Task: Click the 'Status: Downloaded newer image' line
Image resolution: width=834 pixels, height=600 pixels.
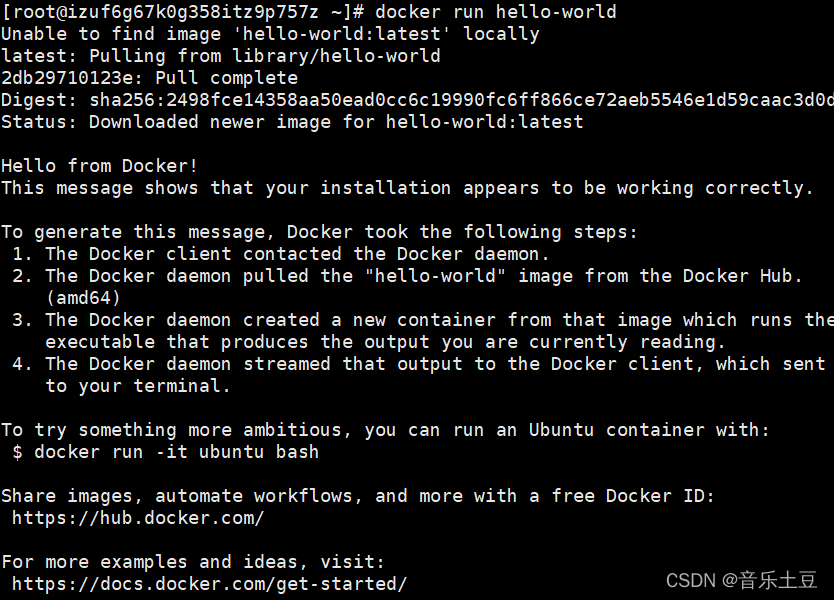Action: point(292,122)
